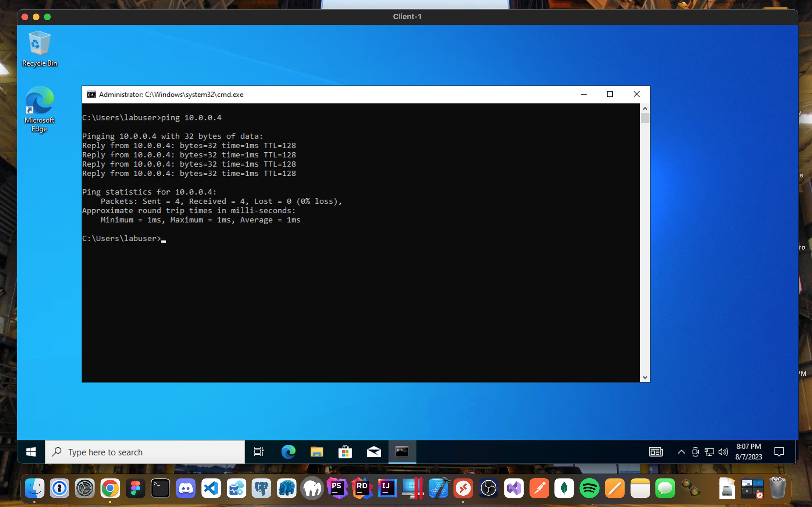The height and width of the screenshot is (507, 812).
Task: Show hidden system tray icons chevron
Action: click(x=681, y=452)
